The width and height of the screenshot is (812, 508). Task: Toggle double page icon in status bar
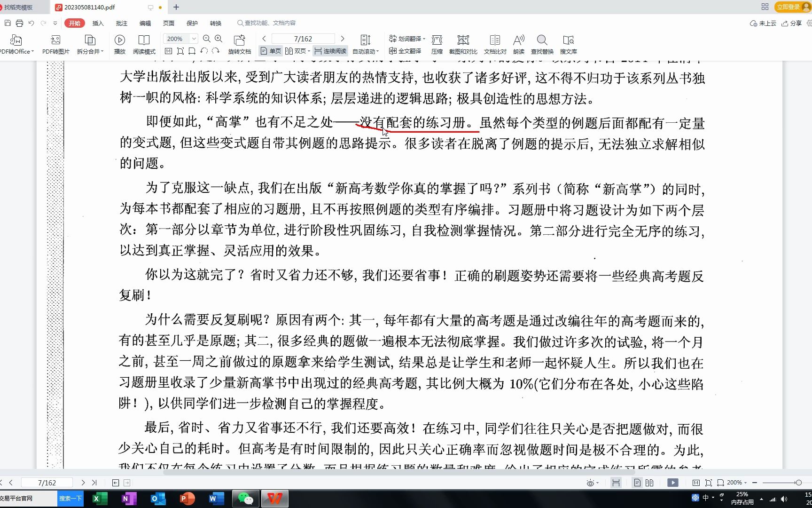click(649, 483)
